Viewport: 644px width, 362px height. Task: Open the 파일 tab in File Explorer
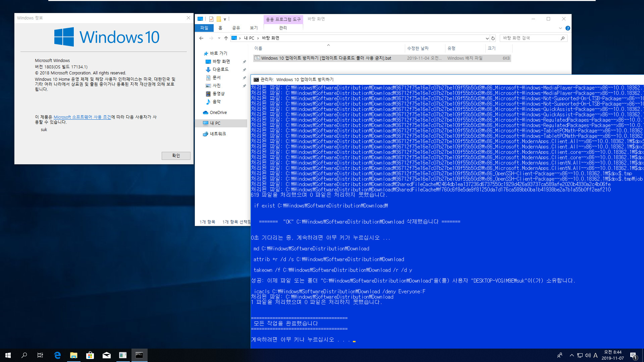click(x=204, y=28)
